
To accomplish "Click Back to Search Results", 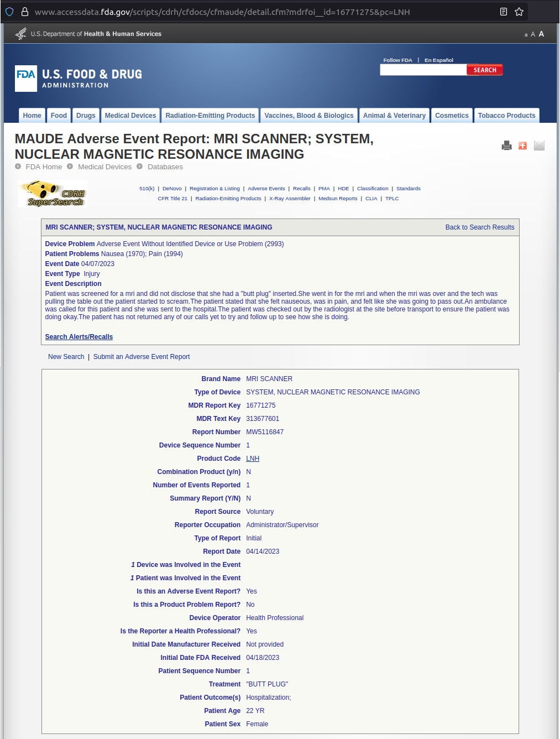I will pos(480,227).
